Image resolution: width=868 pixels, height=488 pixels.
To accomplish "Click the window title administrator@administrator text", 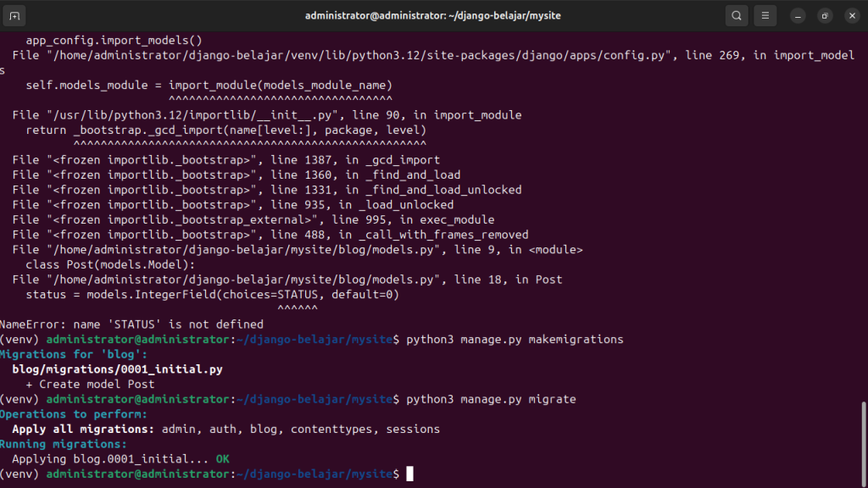I will 432,16.
